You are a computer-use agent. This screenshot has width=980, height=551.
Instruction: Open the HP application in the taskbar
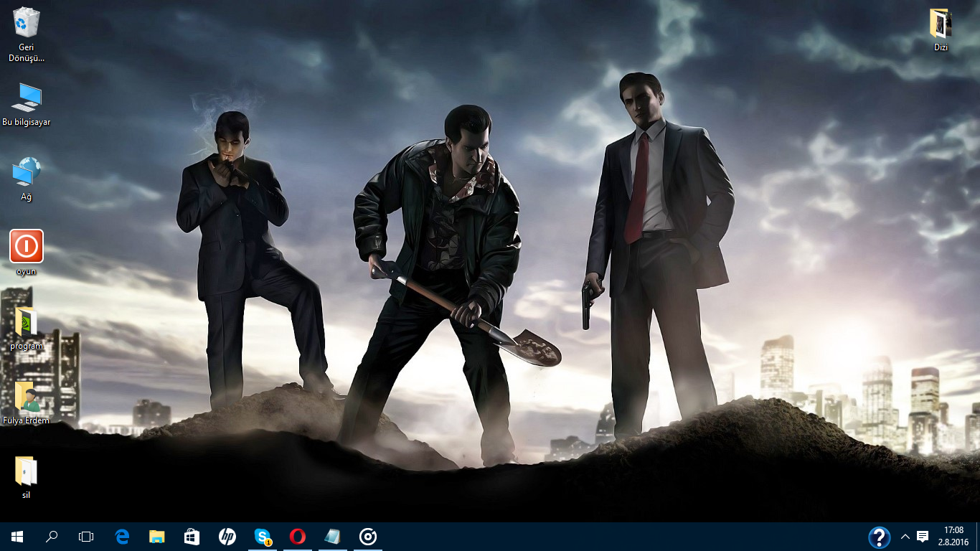[227, 537]
